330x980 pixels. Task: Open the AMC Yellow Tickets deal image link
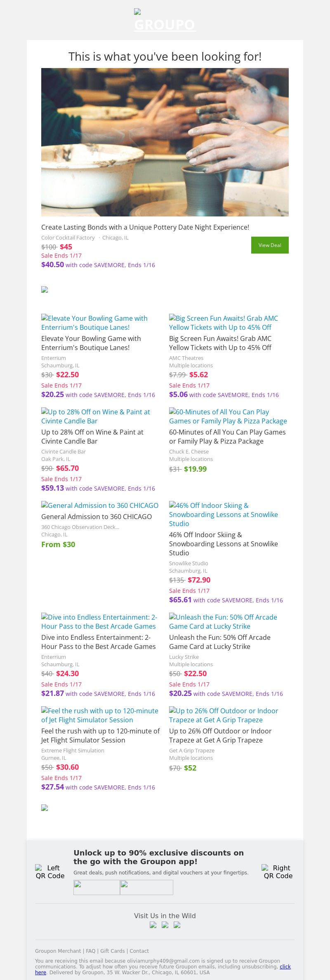[x=223, y=322]
